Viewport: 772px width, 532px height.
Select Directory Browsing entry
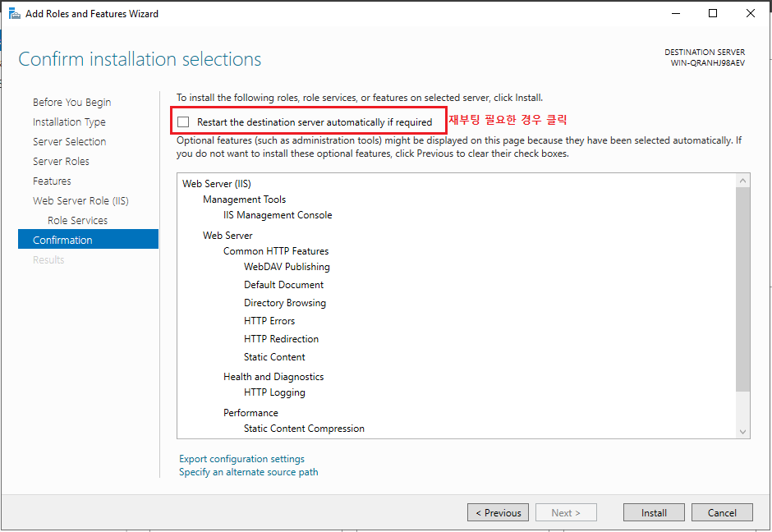[285, 303]
